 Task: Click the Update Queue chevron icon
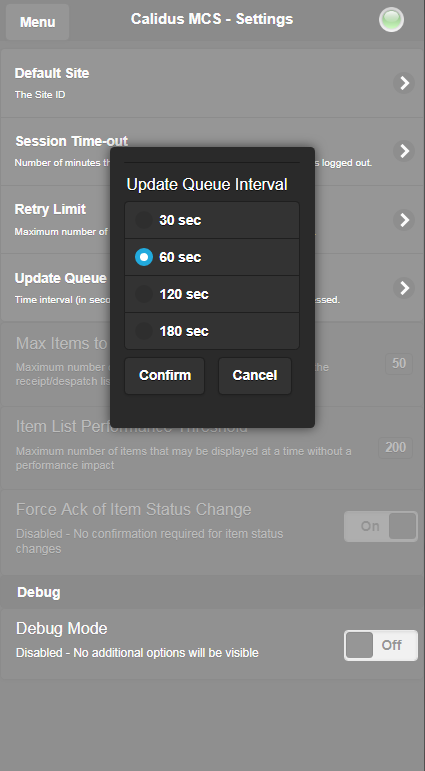404,288
